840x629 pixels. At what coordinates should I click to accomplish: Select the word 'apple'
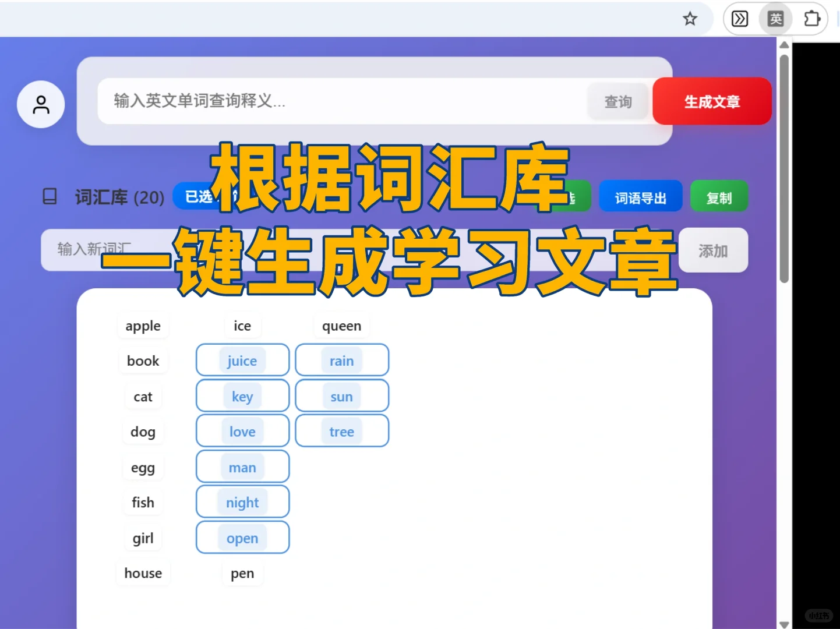(142, 326)
